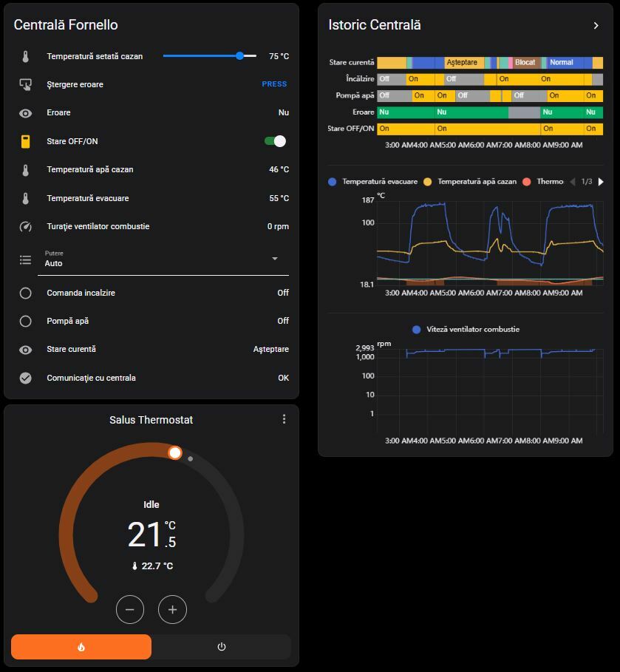Image resolution: width=620 pixels, height=672 pixels.
Task: Increase thermostat temperature with plus button
Action: click(x=172, y=610)
